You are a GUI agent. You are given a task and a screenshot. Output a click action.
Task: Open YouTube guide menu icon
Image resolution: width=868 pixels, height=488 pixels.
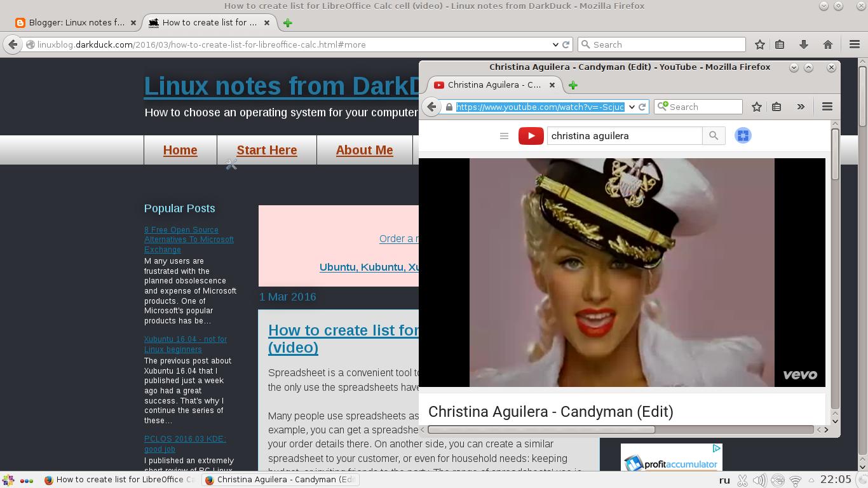[504, 136]
